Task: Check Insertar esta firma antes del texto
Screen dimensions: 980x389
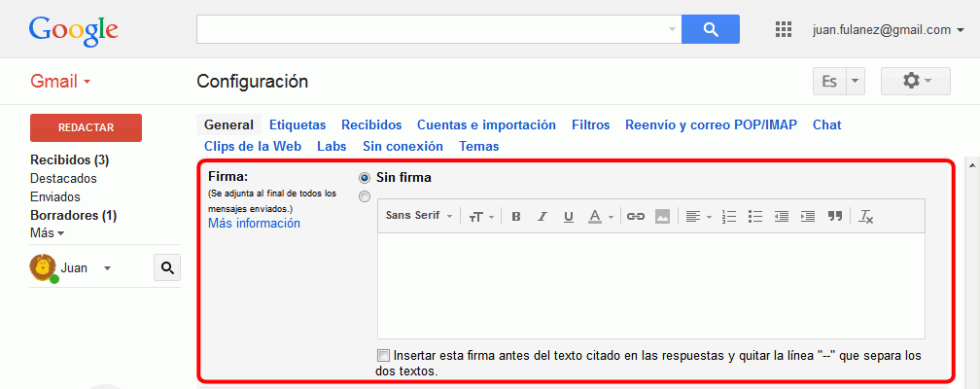Action: pos(383,356)
